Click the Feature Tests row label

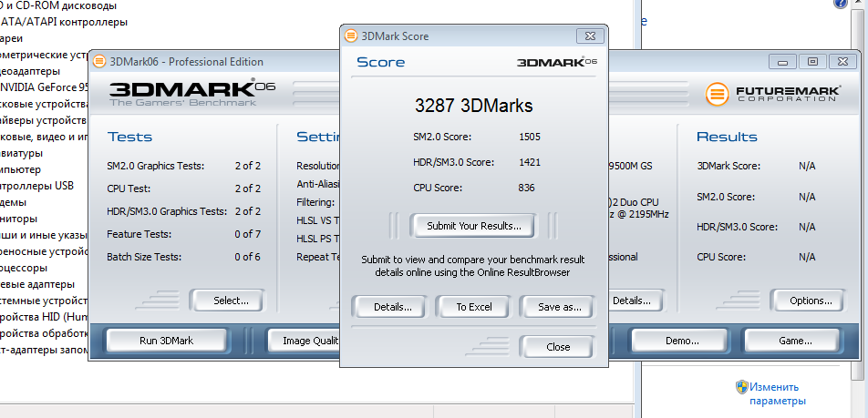tap(139, 234)
